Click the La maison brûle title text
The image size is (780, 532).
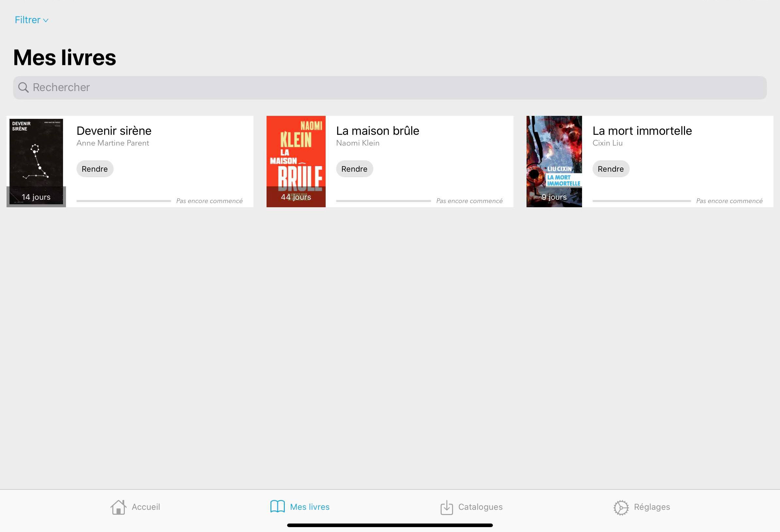[377, 131]
